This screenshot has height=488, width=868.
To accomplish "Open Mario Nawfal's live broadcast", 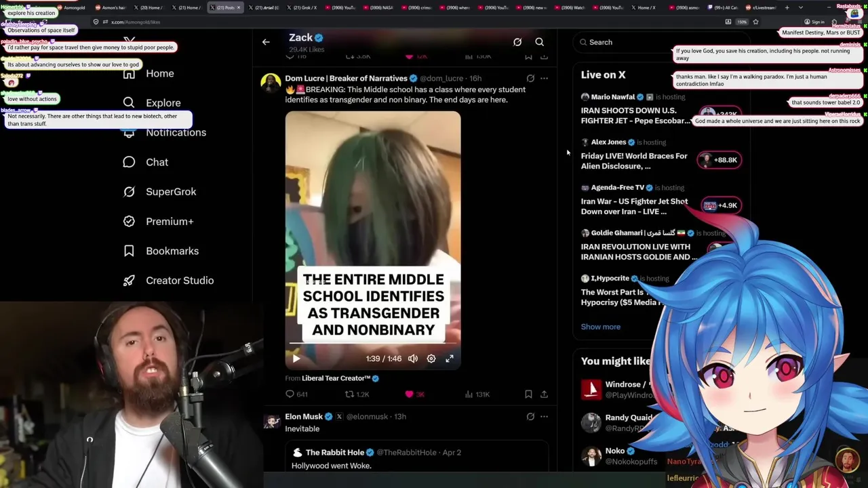I will (x=635, y=115).
